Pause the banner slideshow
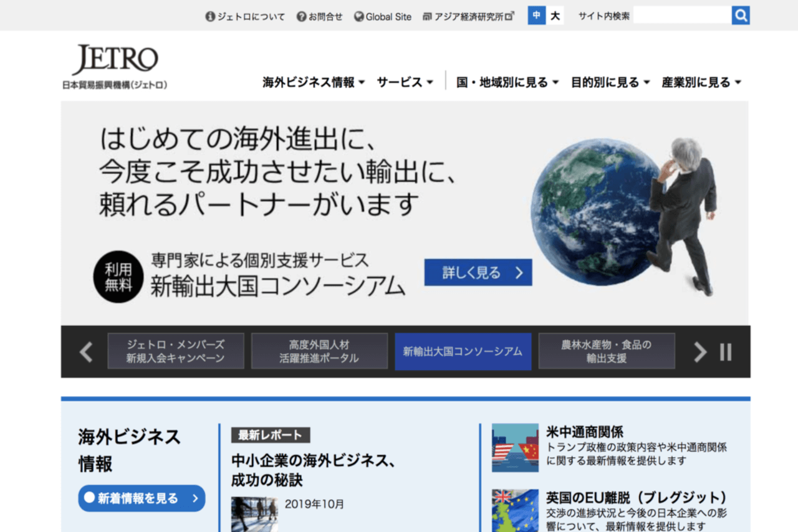This screenshot has width=798, height=532. (x=726, y=352)
